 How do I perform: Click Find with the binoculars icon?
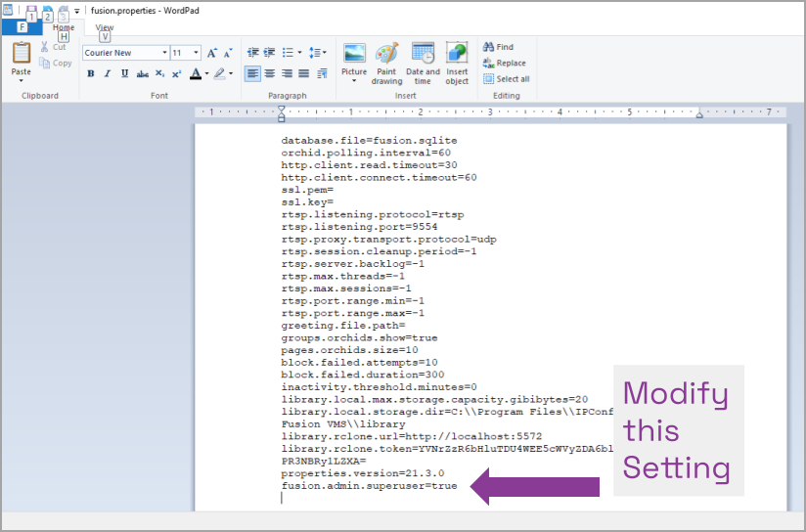click(498, 47)
